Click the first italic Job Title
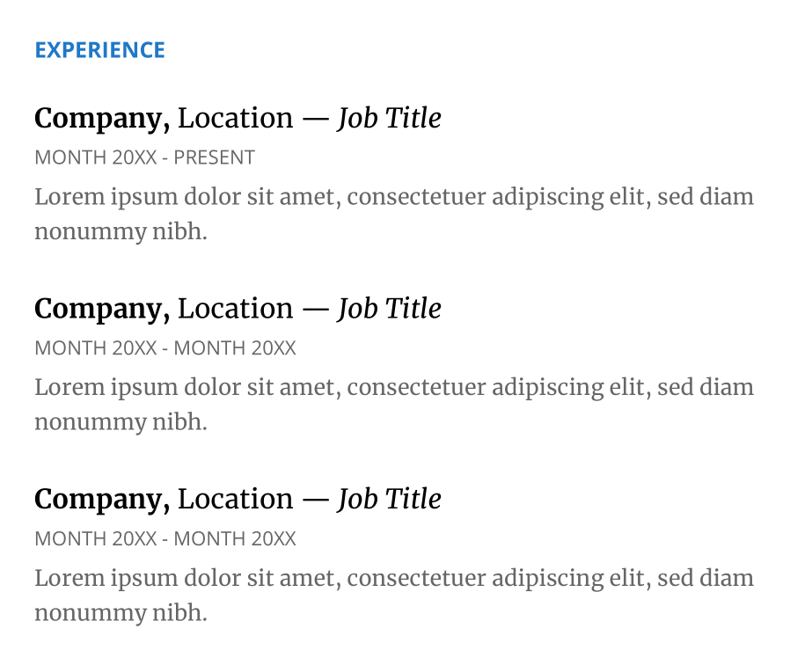Viewport: 812px width, 658px height. (x=390, y=119)
